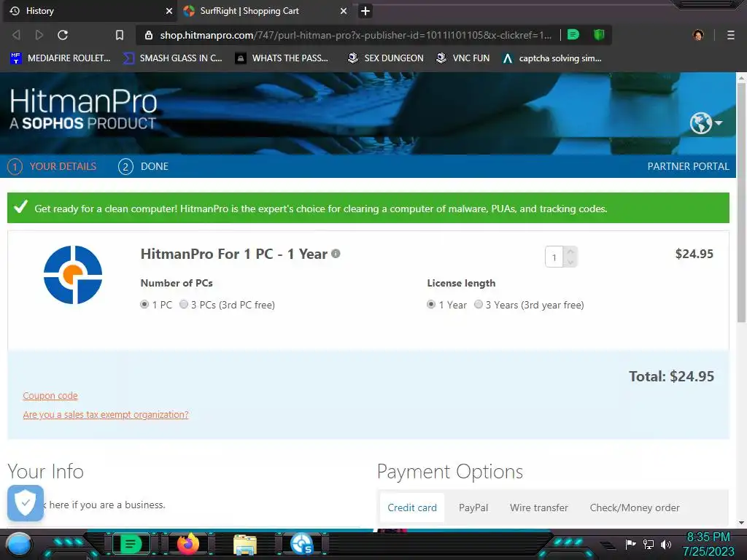Decrease quantity with the down arrow
The image size is (747, 560).
click(x=570, y=262)
